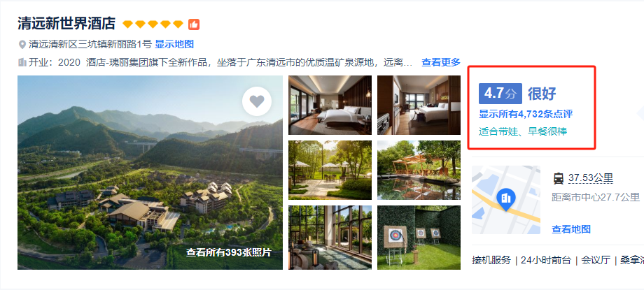This screenshot has width=644, height=290.
Task: Open the second bedroom thumbnail with desk
Action: tap(419, 105)
